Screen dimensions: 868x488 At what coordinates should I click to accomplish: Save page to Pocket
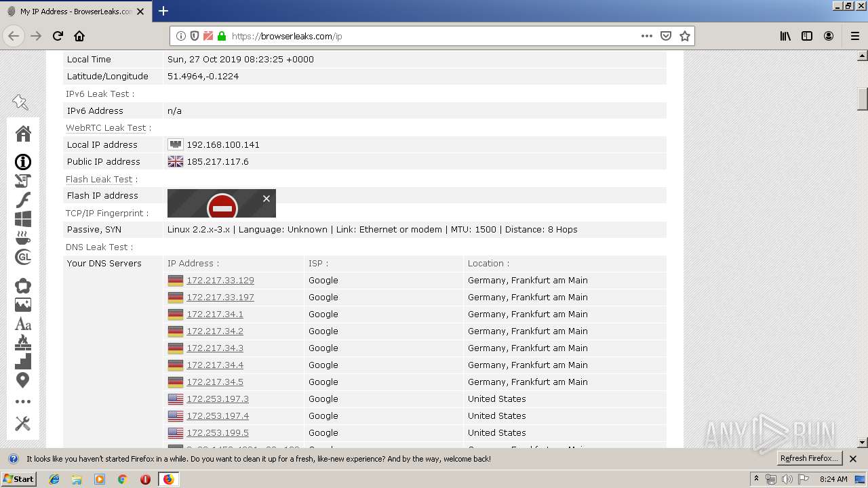pos(666,36)
